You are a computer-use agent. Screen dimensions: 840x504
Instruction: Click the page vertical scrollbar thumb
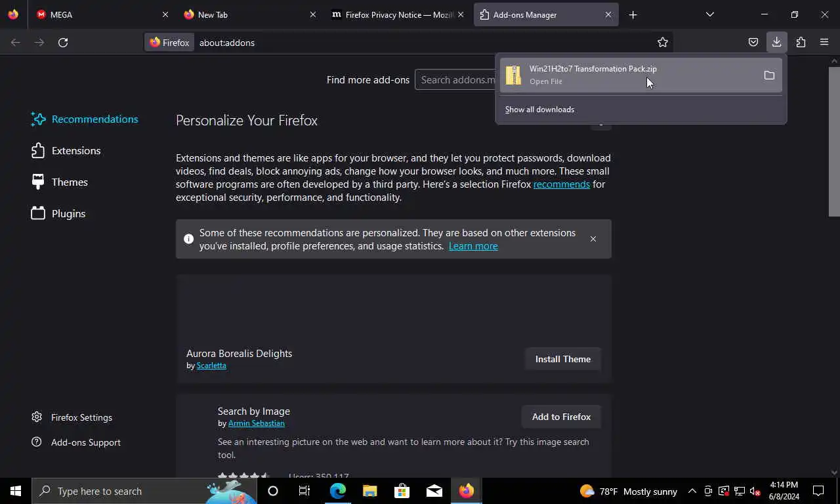[x=834, y=141]
